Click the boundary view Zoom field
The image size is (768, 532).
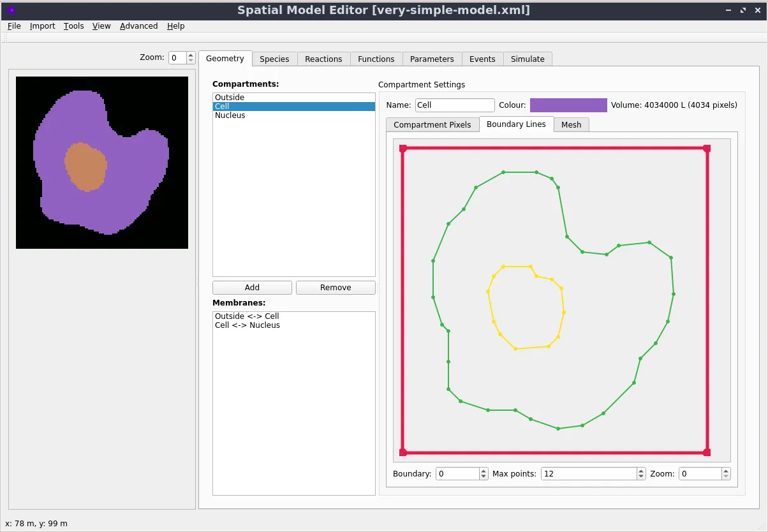[700, 474]
